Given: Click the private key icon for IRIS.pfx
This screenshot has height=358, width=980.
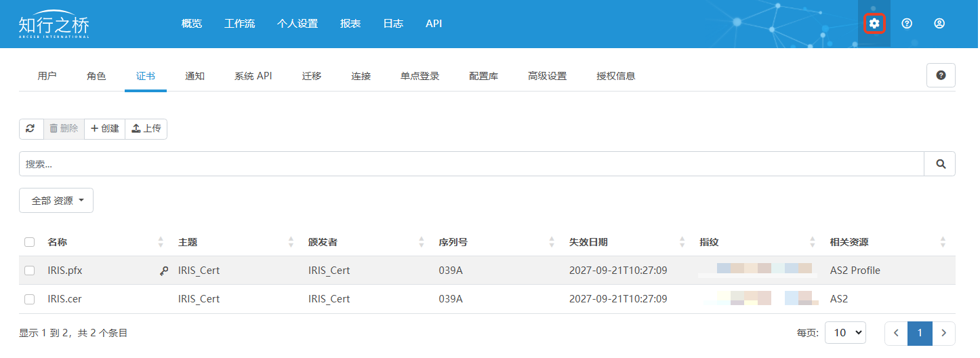Looking at the screenshot, I should (x=164, y=271).
